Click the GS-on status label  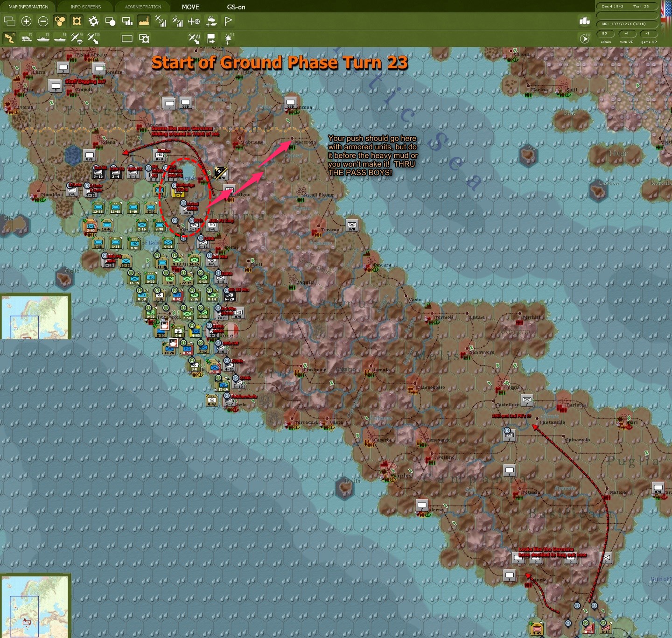point(236,7)
